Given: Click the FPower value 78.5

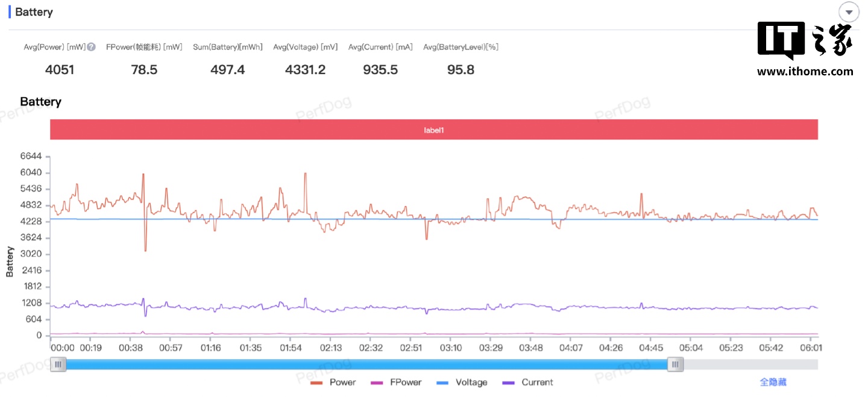Looking at the screenshot, I should click(x=144, y=70).
